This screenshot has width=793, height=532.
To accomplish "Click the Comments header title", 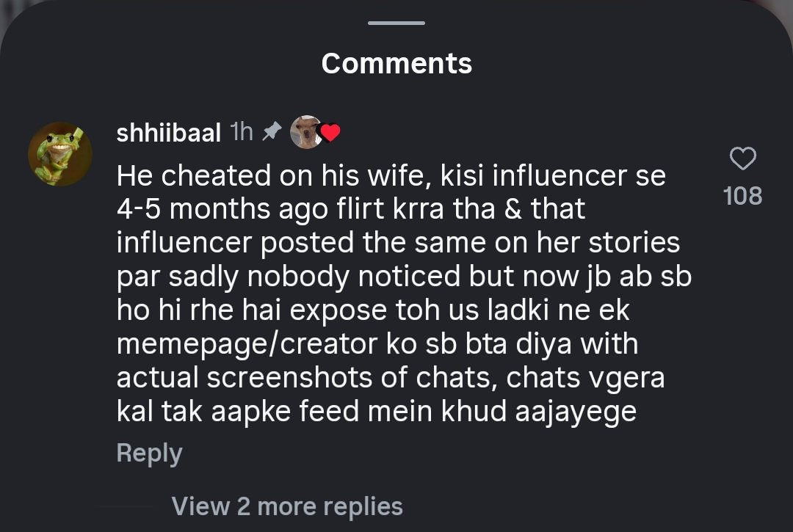I will tap(396, 63).
